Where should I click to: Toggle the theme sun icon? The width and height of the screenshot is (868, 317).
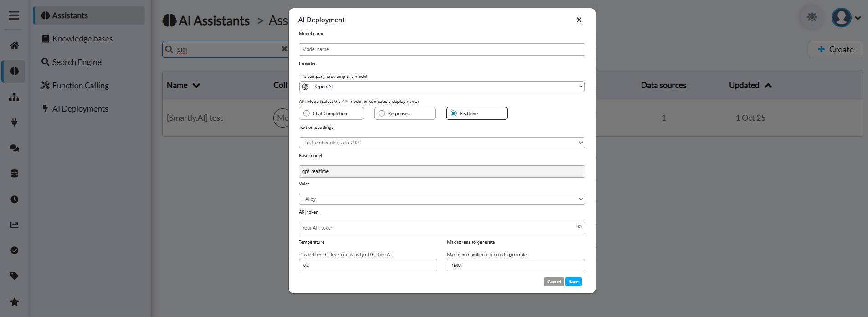point(812,17)
